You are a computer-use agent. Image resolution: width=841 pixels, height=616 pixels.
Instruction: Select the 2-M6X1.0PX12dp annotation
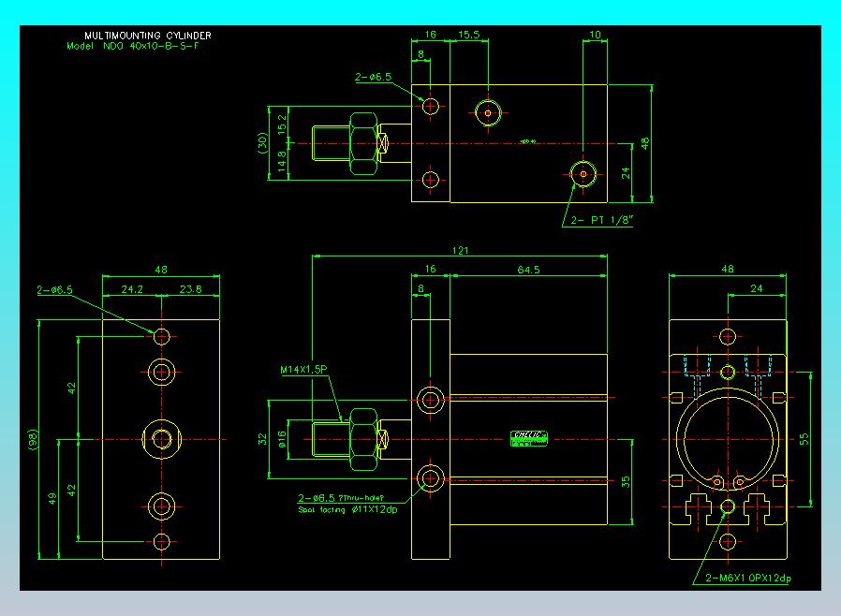pos(747,578)
